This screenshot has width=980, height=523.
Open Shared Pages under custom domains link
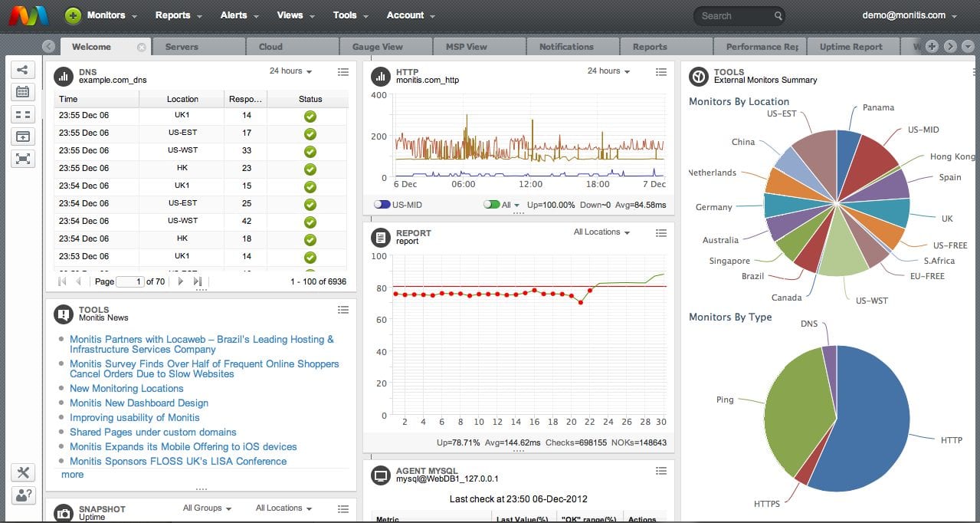click(153, 433)
